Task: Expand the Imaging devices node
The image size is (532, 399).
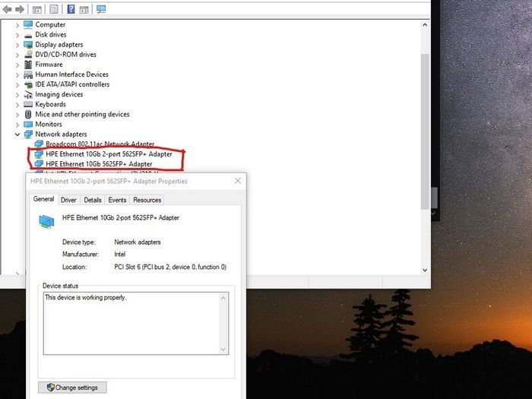Action: click(x=17, y=95)
